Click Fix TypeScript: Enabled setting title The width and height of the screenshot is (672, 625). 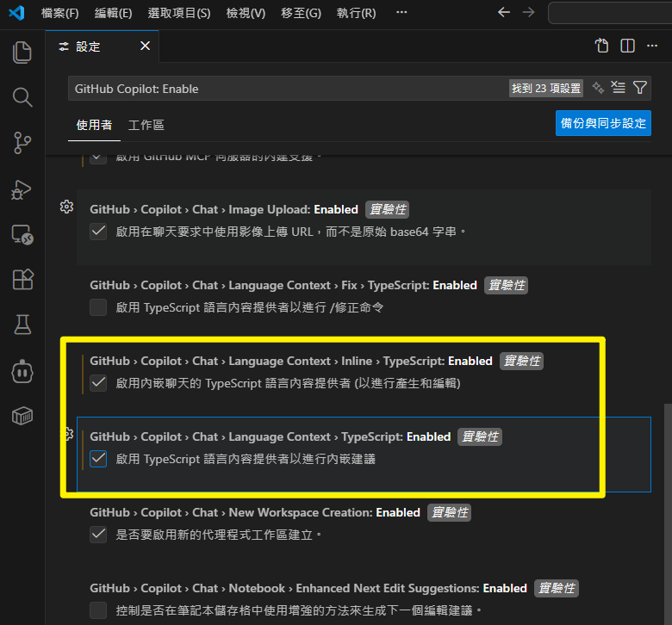[x=283, y=285]
